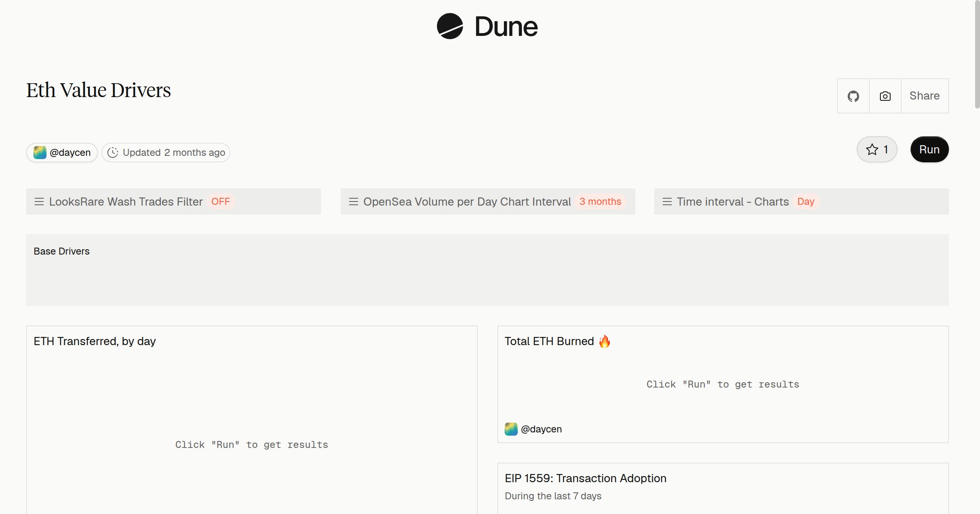The image size is (980, 514).
Task: Click the black Run button
Action: pyautogui.click(x=929, y=149)
